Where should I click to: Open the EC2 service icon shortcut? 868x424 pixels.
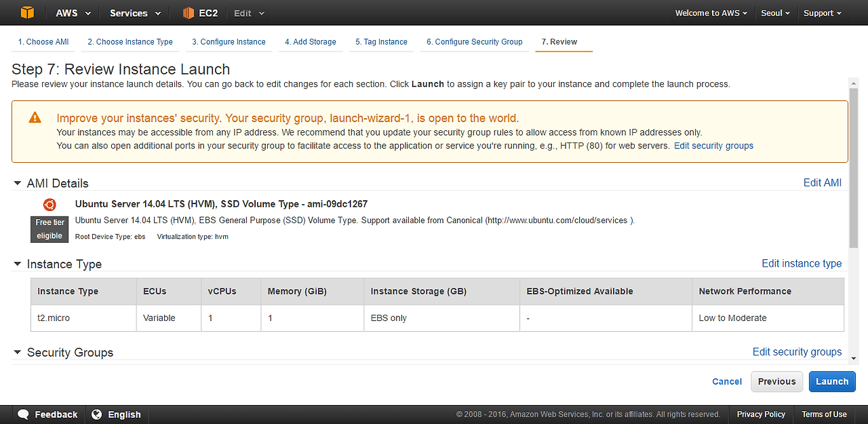188,13
